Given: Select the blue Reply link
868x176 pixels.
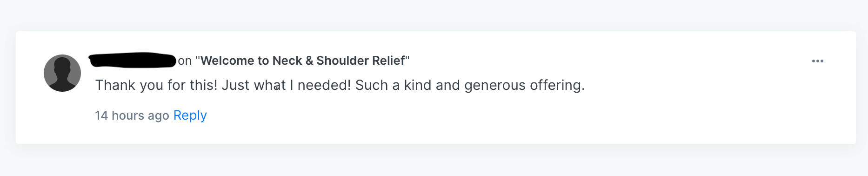Looking at the screenshot, I should click(x=190, y=115).
